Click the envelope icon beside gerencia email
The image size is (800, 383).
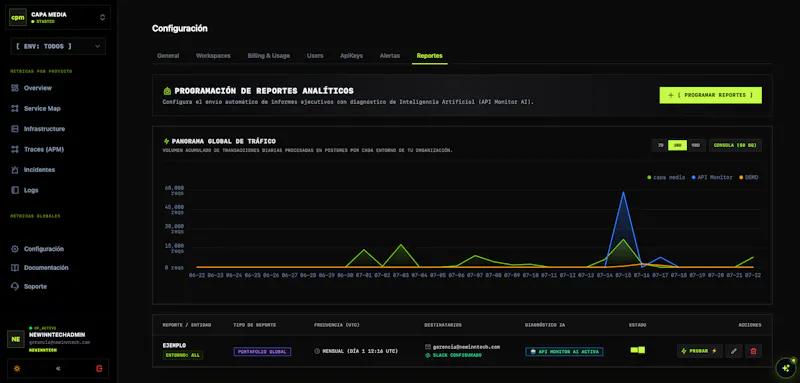click(428, 347)
